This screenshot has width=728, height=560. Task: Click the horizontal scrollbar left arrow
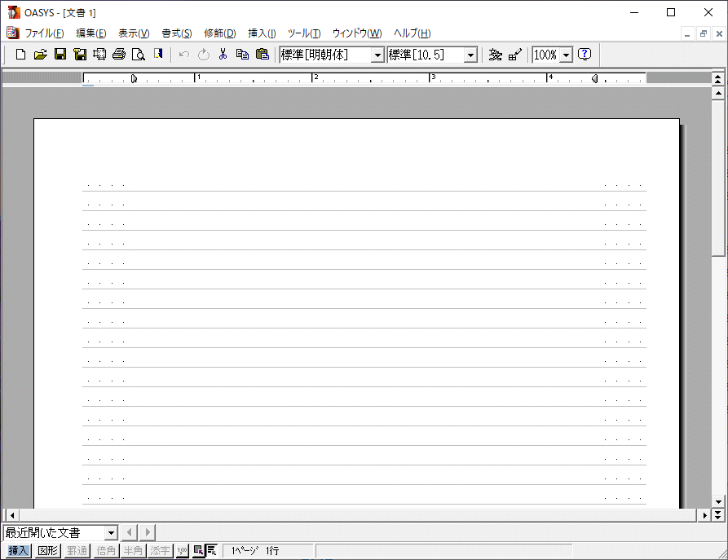coord(12,515)
